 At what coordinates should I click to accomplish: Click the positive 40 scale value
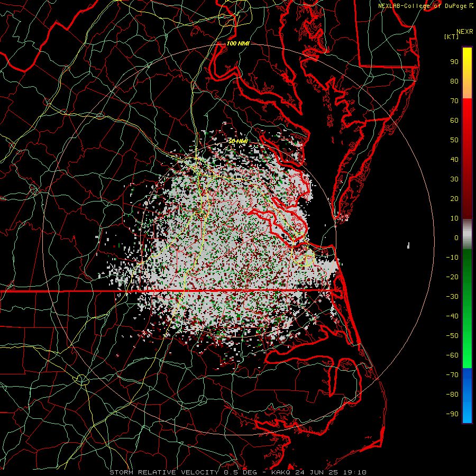coord(454,159)
